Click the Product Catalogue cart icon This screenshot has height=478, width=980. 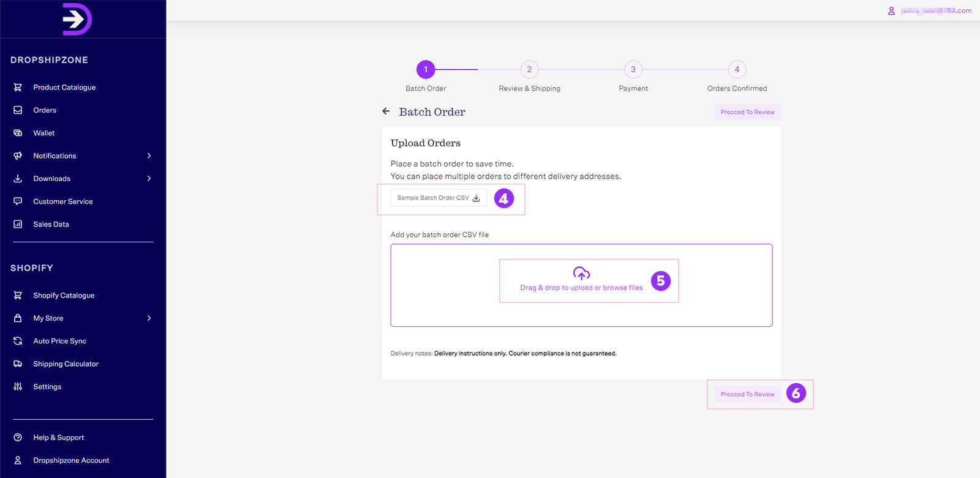point(18,88)
